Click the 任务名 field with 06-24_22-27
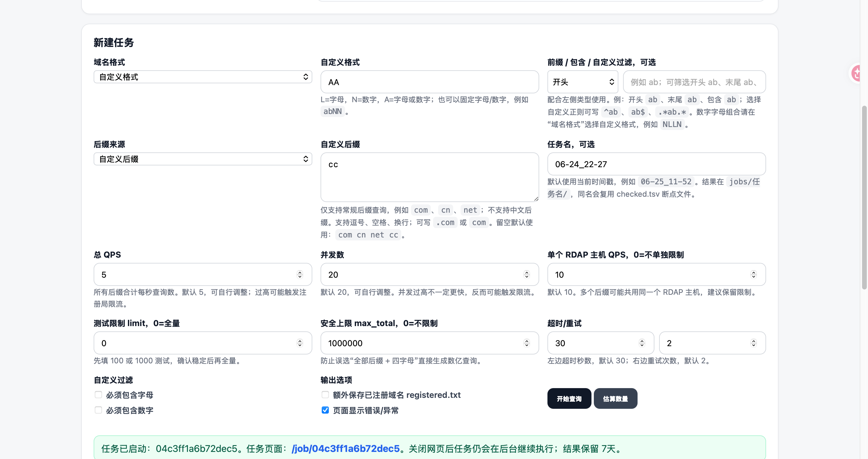 656,164
